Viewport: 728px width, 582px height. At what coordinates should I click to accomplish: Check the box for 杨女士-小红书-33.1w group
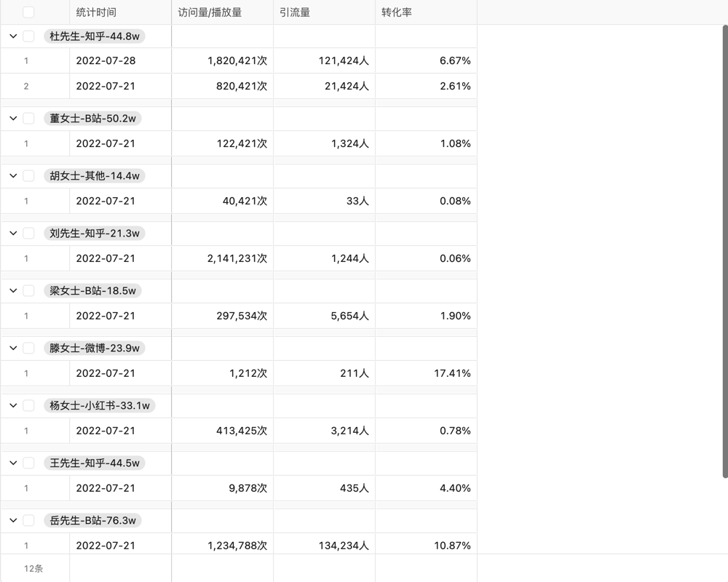click(x=28, y=405)
